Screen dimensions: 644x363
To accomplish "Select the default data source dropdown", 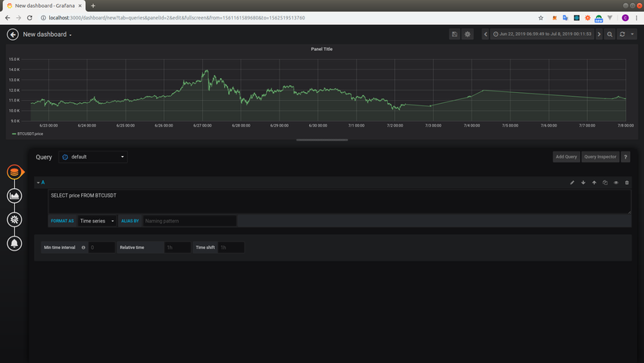I will coord(93,157).
